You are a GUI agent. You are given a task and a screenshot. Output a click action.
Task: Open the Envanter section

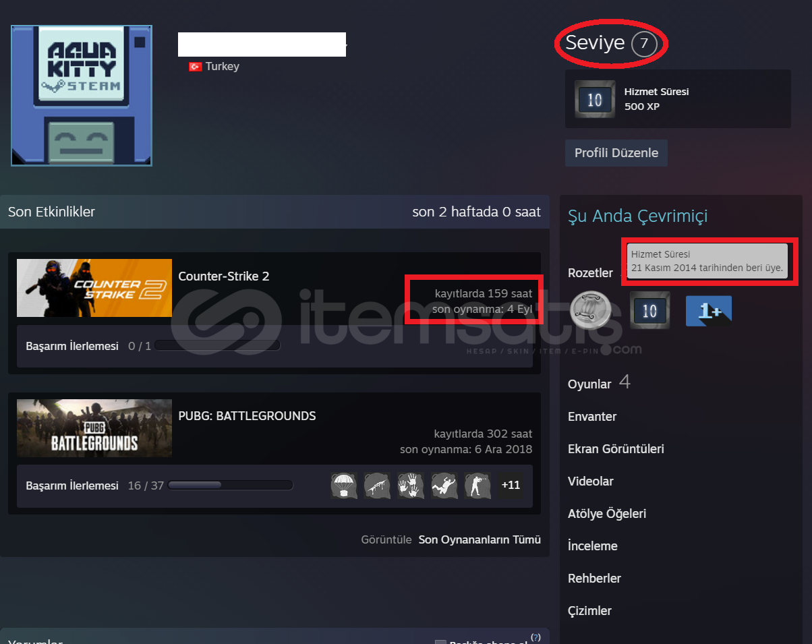click(592, 417)
